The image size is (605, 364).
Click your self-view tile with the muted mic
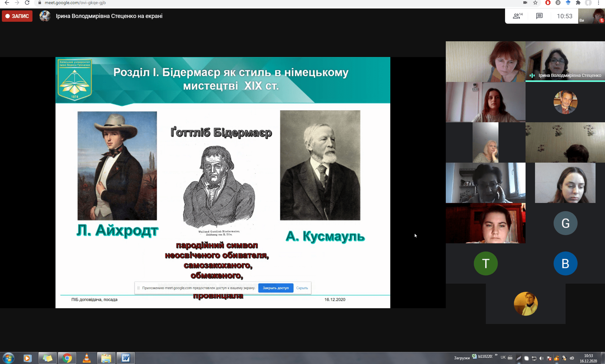point(591,16)
